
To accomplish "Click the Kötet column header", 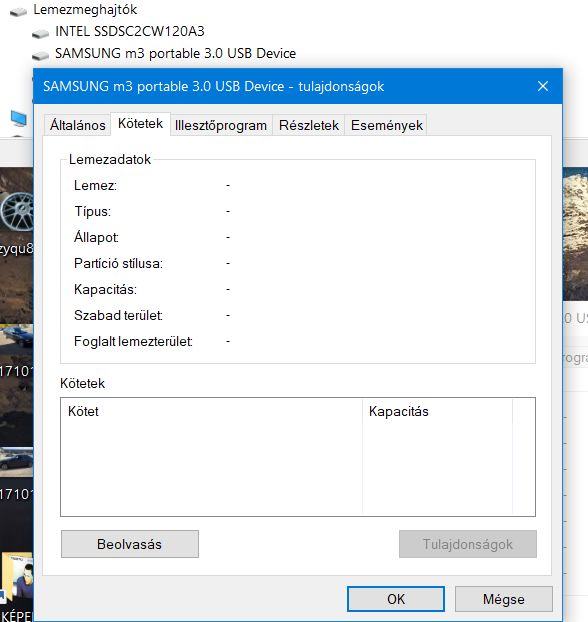I will click(211, 411).
